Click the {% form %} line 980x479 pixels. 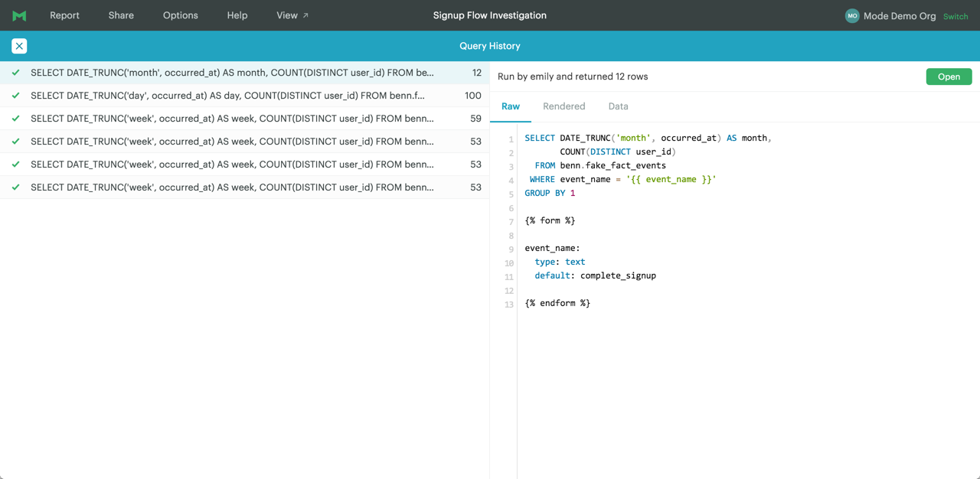(550, 220)
